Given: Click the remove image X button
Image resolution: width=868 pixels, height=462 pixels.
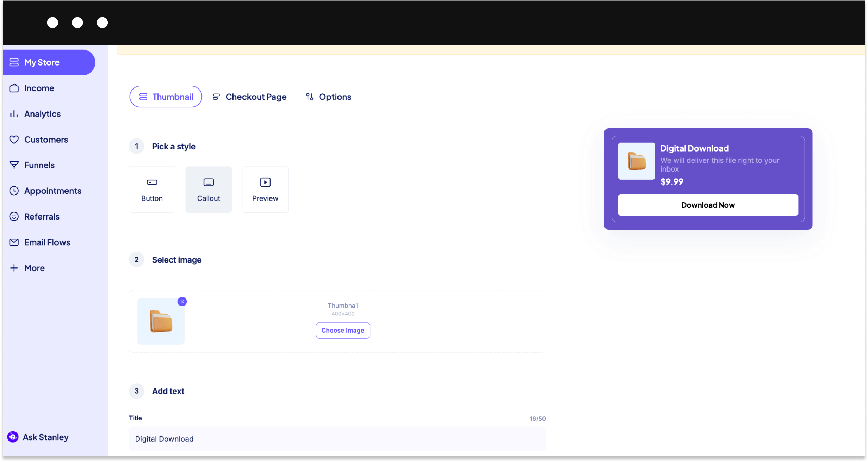Looking at the screenshot, I should tap(182, 302).
